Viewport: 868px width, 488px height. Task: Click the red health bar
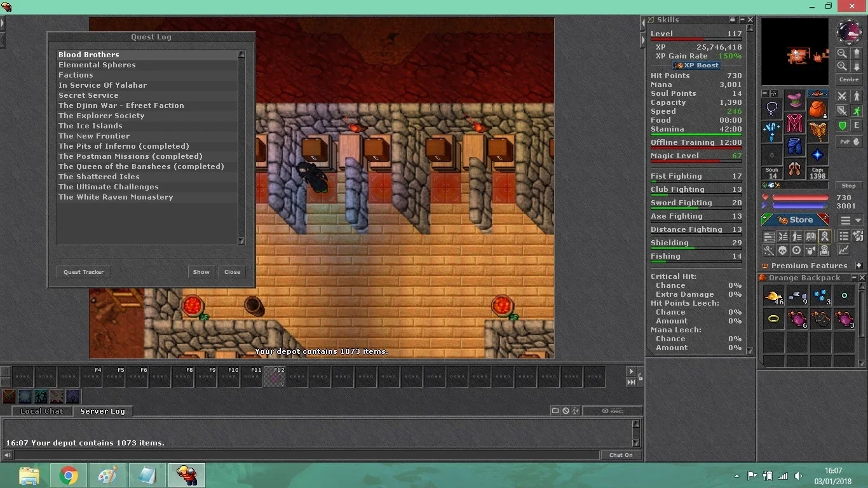point(801,197)
